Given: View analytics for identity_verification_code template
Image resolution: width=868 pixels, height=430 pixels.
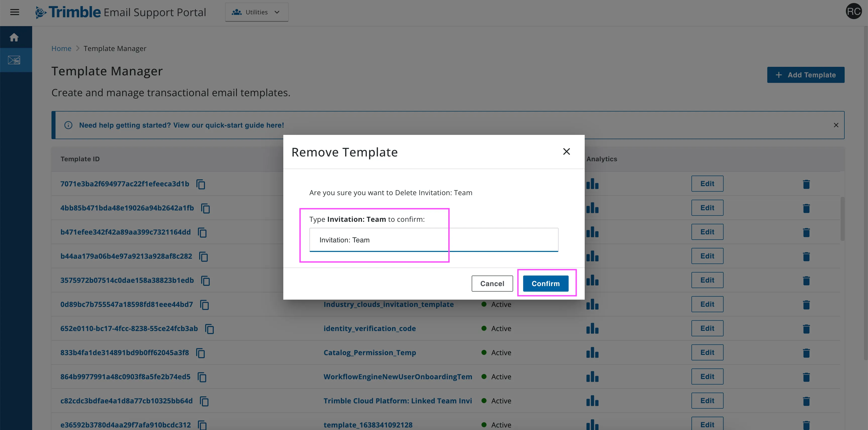Looking at the screenshot, I should pos(592,329).
